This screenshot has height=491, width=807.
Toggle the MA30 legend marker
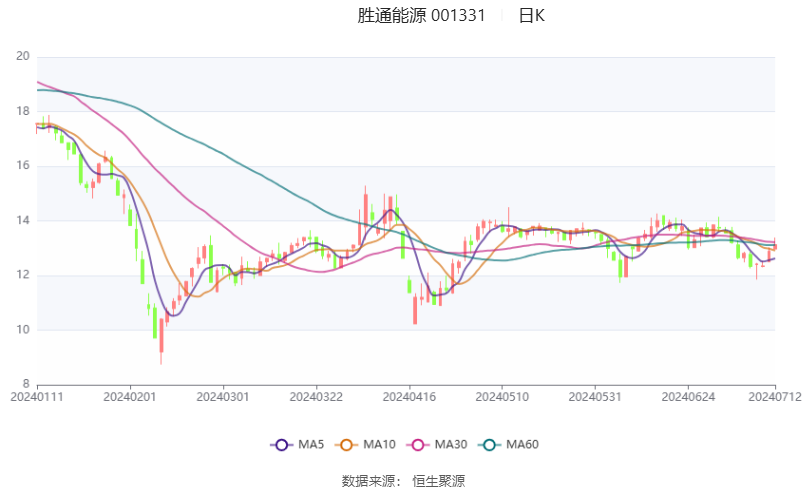tap(418, 445)
